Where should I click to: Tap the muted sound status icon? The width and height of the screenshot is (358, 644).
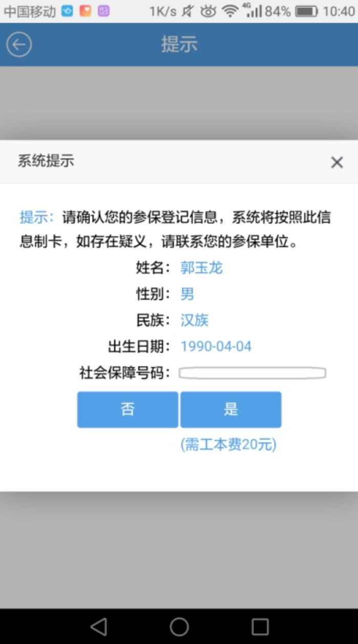187,11
